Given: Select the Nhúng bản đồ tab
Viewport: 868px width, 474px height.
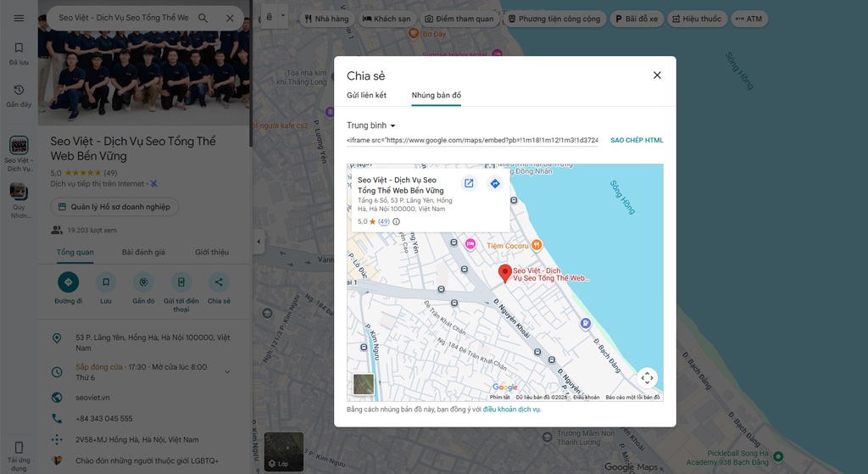Looking at the screenshot, I should [437, 95].
